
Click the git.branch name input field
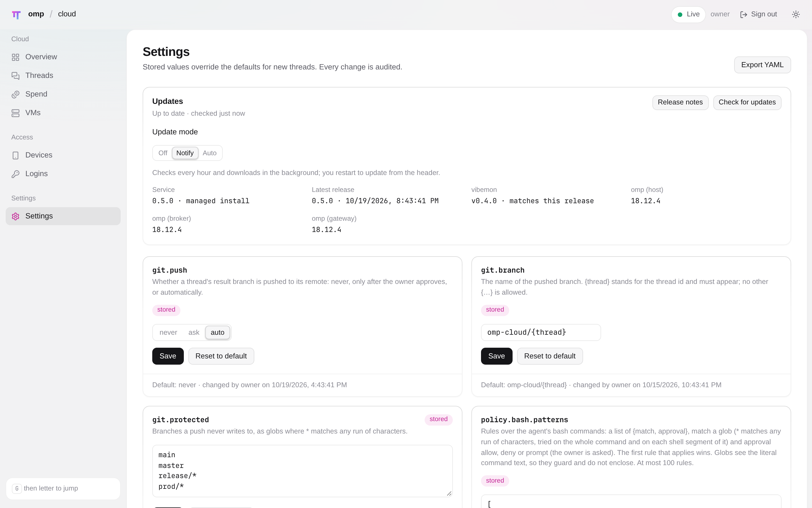(x=540, y=333)
